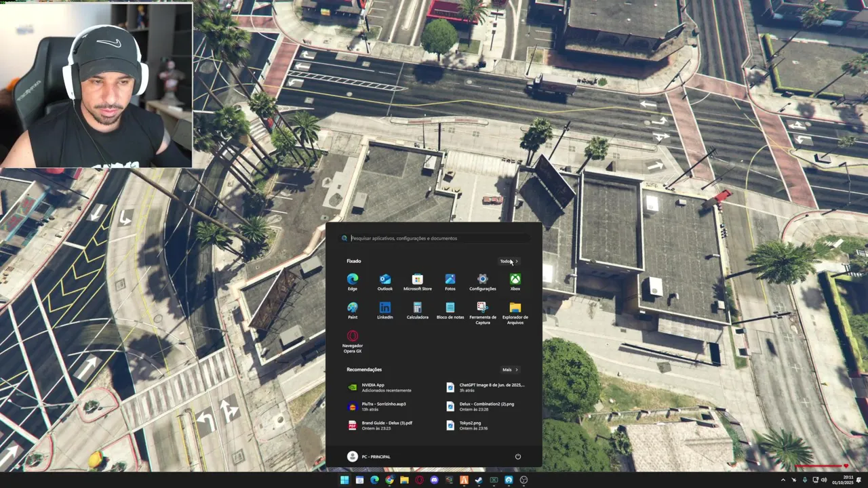Screen dimensions: 868x488
Task: Click the power button in Start menu
Action: tap(517, 457)
